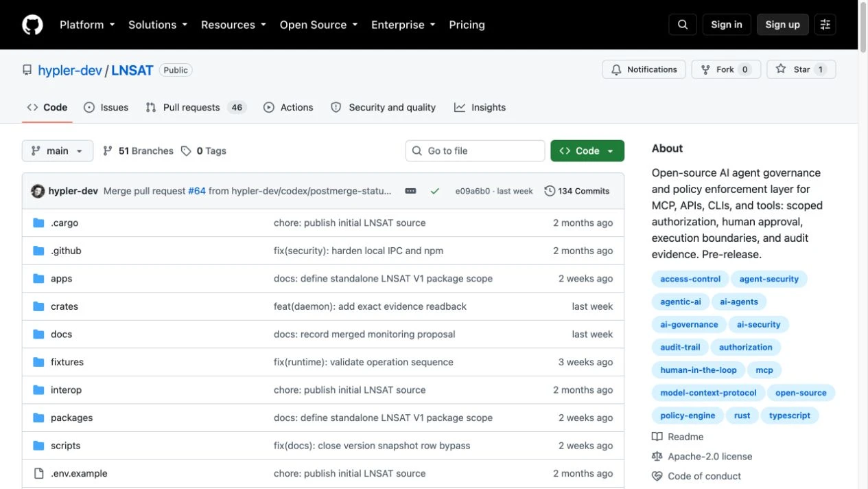Viewport: 868px width, 489px height.
Task: Select the model-context-protocol topic tag
Action: coord(708,393)
